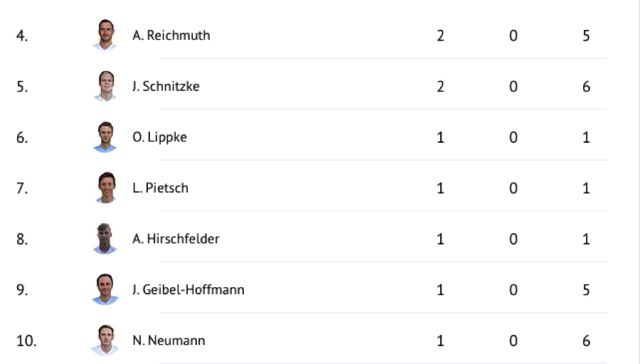This screenshot has width=640, height=364.
Task: Go to O. Lippke's name link
Action: 160,137
